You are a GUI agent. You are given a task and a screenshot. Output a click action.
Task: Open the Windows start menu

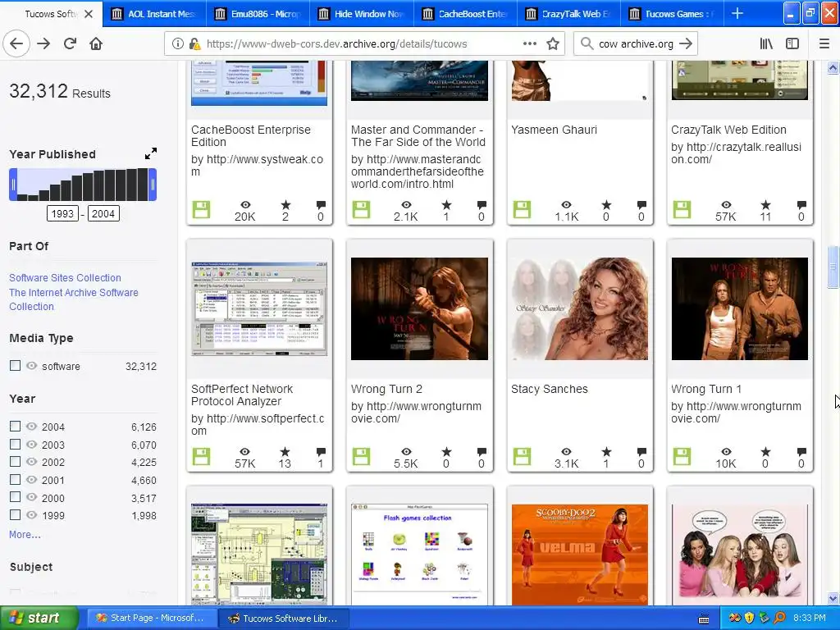(x=39, y=618)
